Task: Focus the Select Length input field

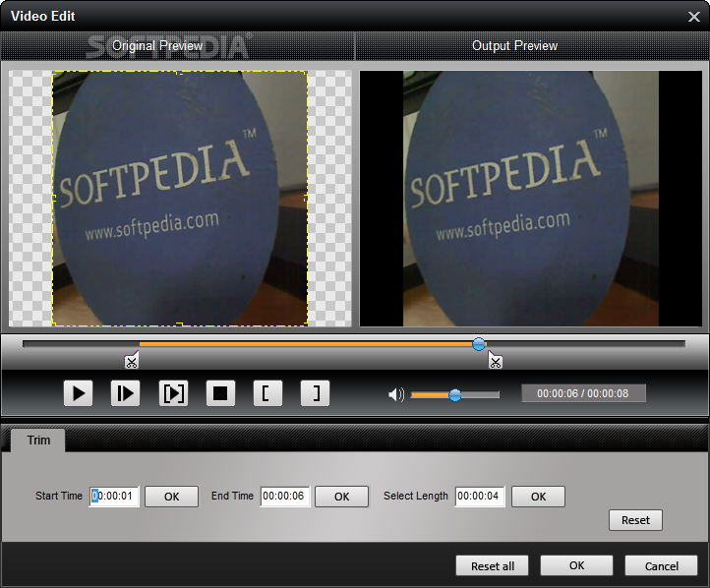Action: (480, 497)
